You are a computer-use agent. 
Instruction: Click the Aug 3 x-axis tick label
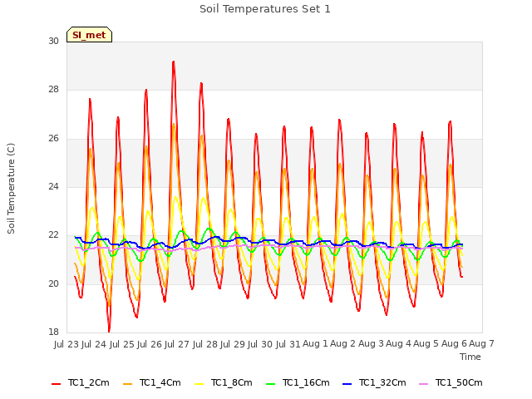(372, 344)
